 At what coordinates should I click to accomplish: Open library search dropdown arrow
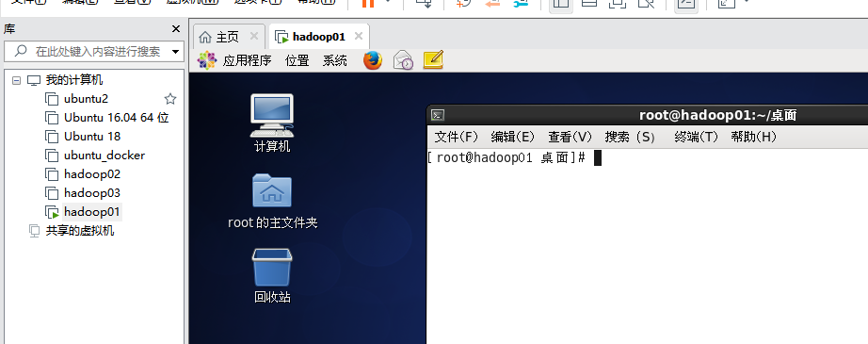click(176, 52)
